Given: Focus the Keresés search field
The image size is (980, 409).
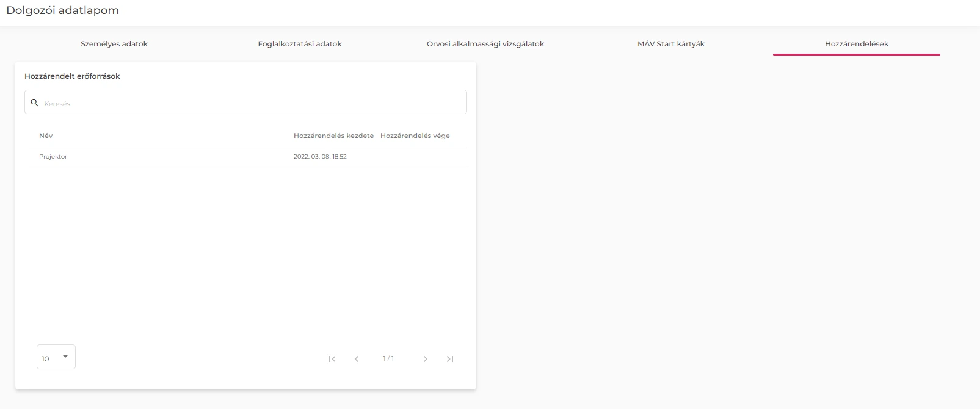Looking at the screenshot, I should [x=250, y=103].
